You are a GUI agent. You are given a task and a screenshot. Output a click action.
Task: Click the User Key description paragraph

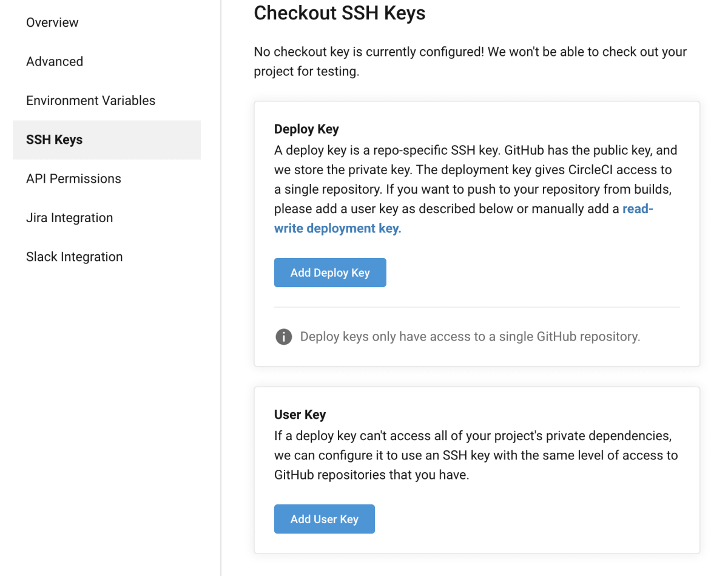point(476,455)
